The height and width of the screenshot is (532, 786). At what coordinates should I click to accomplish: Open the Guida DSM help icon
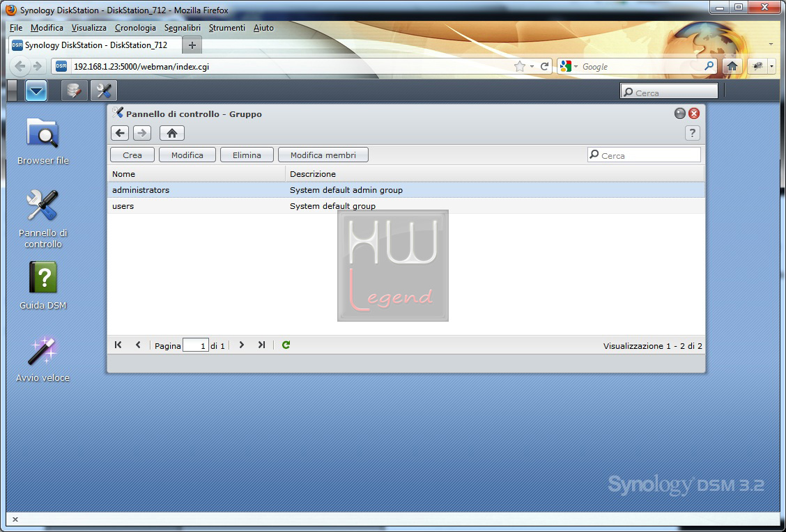(x=43, y=285)
